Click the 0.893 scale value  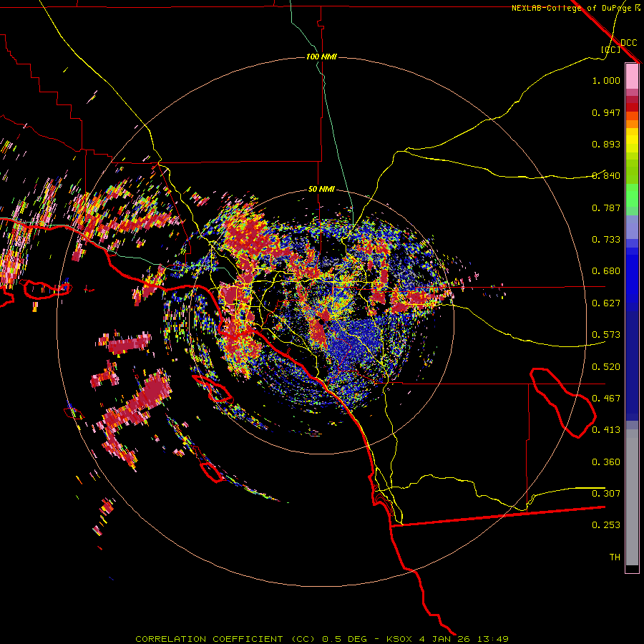pyautogui.click(x=606, y=144)
